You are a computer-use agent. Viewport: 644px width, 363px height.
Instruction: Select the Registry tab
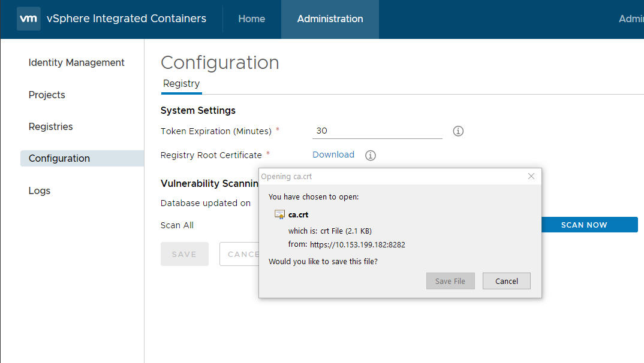pos(181,84)
